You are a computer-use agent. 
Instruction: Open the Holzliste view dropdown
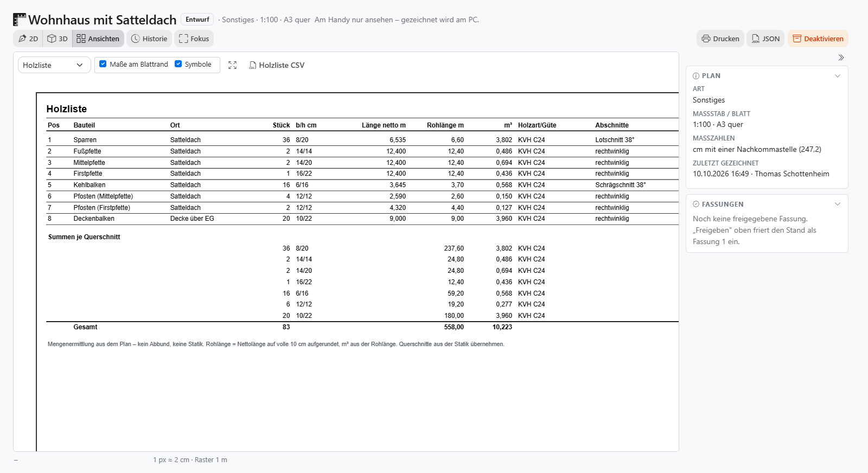tap(54, 65)
